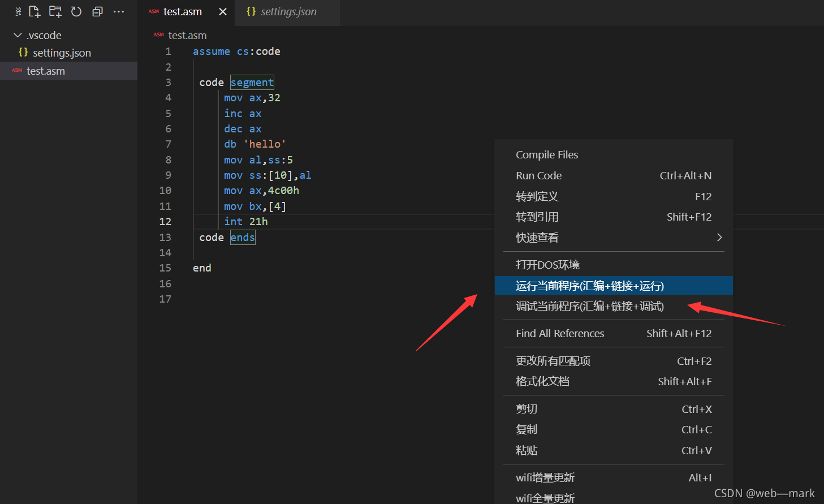Place cursor on 'int 21h' line

click(x=246, y=222)
